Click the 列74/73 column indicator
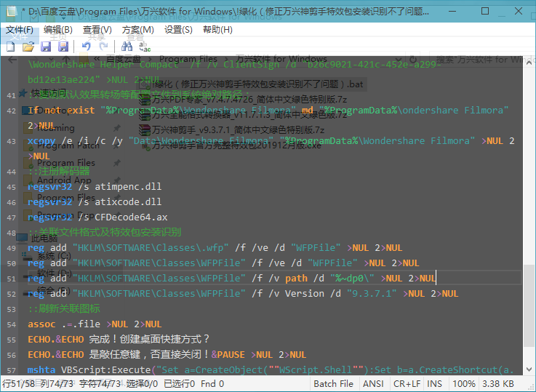 (x=57, y=384)
